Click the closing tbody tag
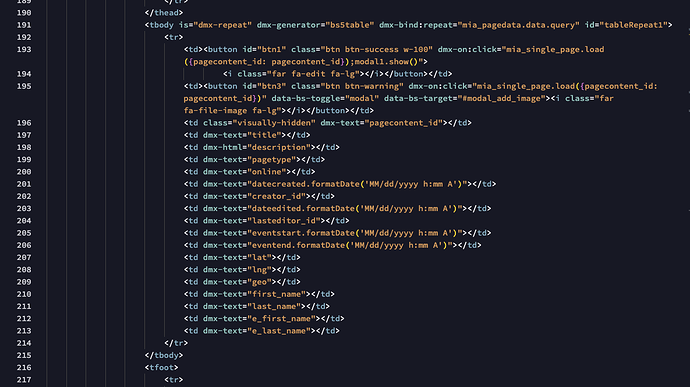Screen dimensions: 690x387 coord(164,355)
